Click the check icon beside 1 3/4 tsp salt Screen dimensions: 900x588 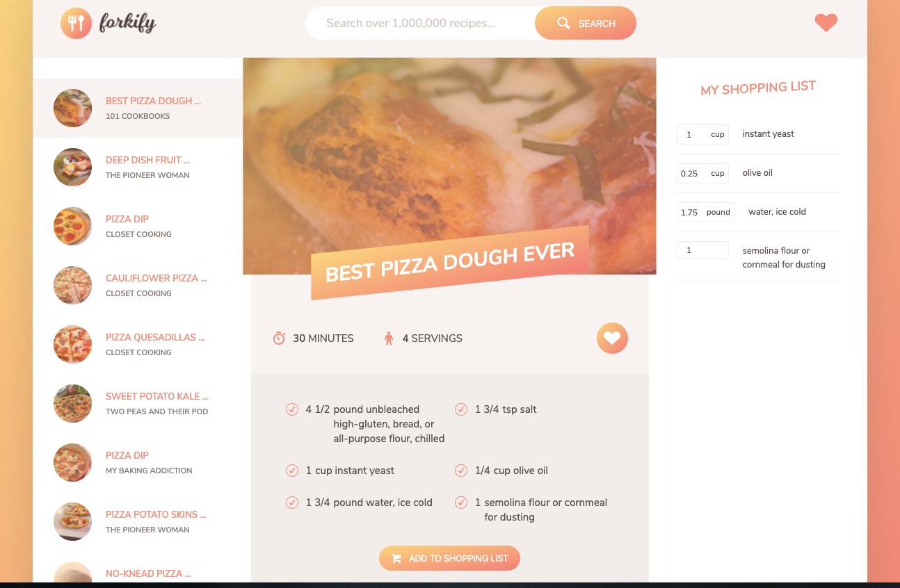tap(460, 409)
